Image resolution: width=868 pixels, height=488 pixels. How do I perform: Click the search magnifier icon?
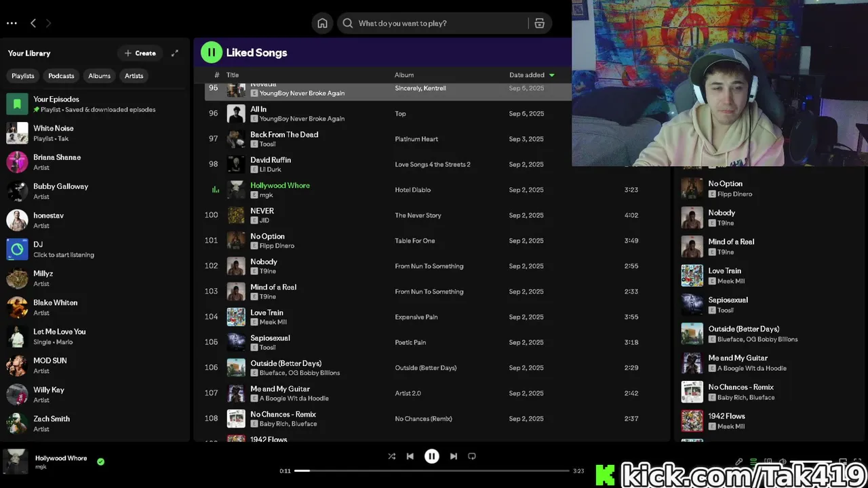(348, 23)
